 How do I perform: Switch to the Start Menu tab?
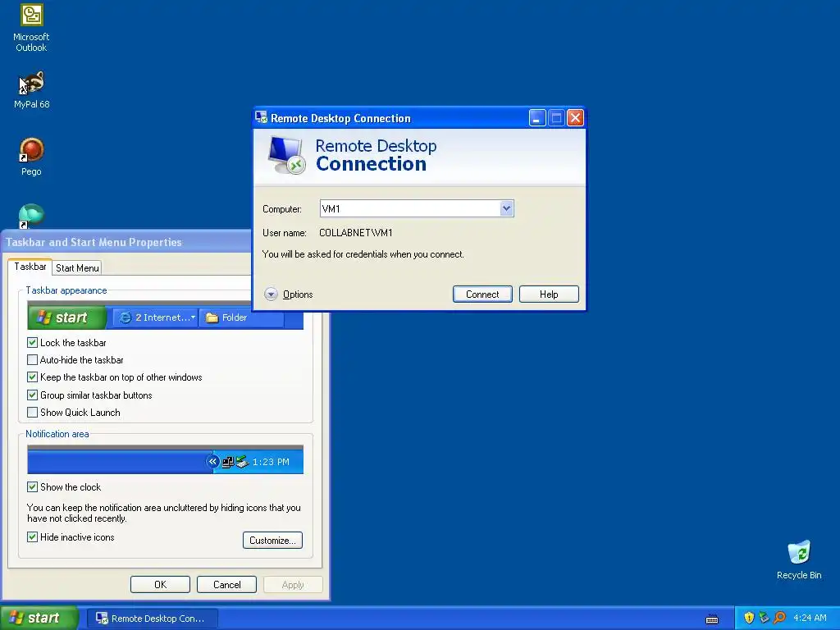(77, 268)
